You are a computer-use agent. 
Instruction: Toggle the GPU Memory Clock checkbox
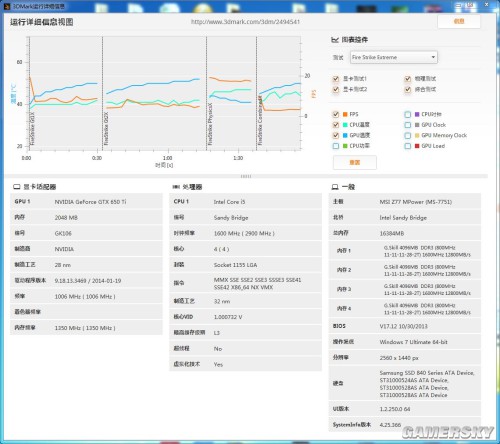tap(407, 135)
